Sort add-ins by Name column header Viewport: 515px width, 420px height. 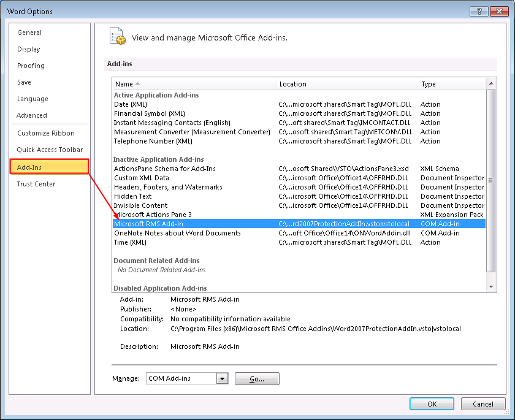point(194,84)
